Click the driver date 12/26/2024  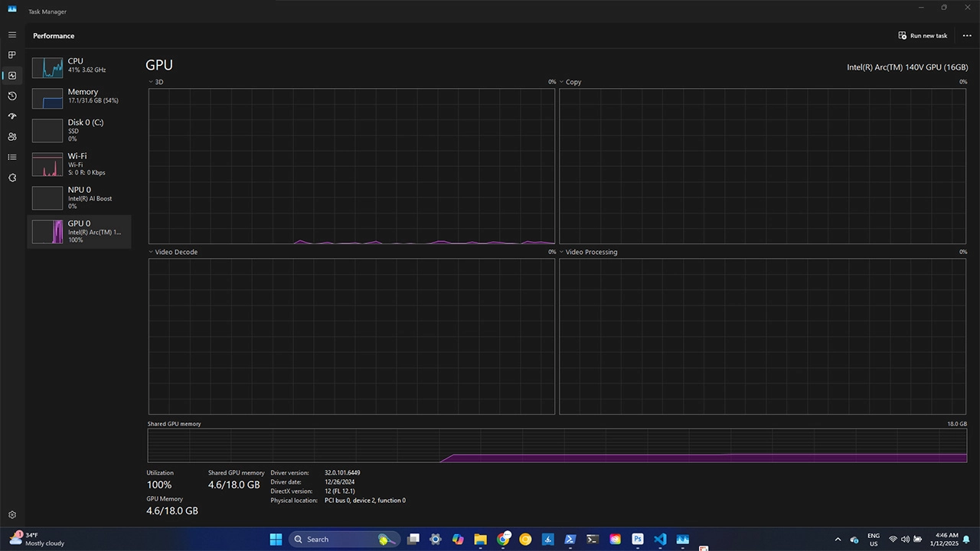(x=339, y=482)
